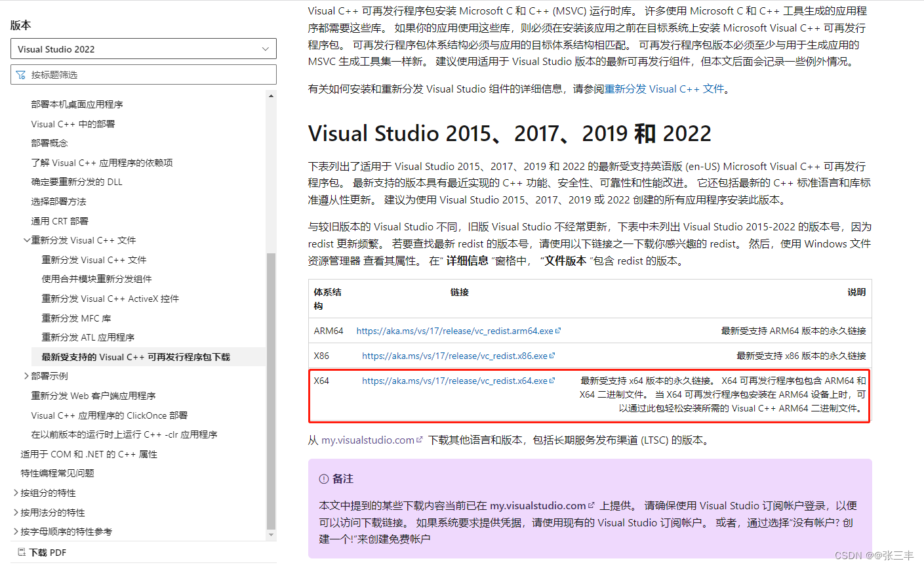Open 了解 Visual C++ 应用程序的依赖项

(x=102, y=163)
